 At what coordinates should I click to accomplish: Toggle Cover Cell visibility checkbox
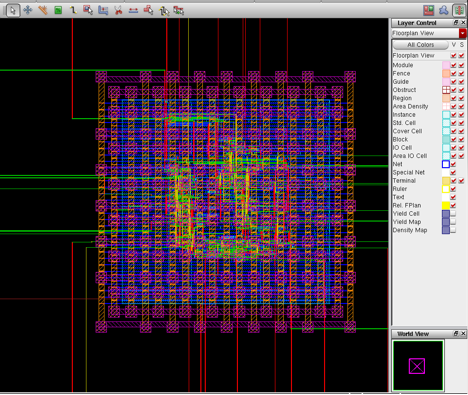click(x=453, y=131)
